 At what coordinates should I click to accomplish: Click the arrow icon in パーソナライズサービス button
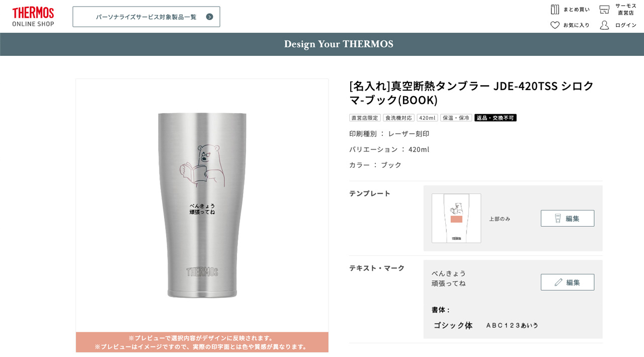pyautogui.click(x=210, y=17)
